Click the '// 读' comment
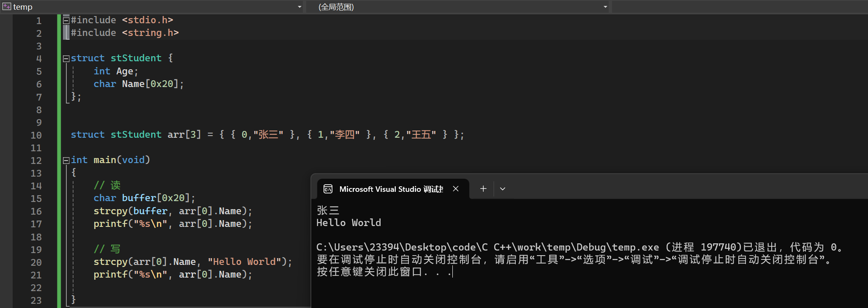The height and width of the screenshot is (308, 868). [x=107, y=185]
